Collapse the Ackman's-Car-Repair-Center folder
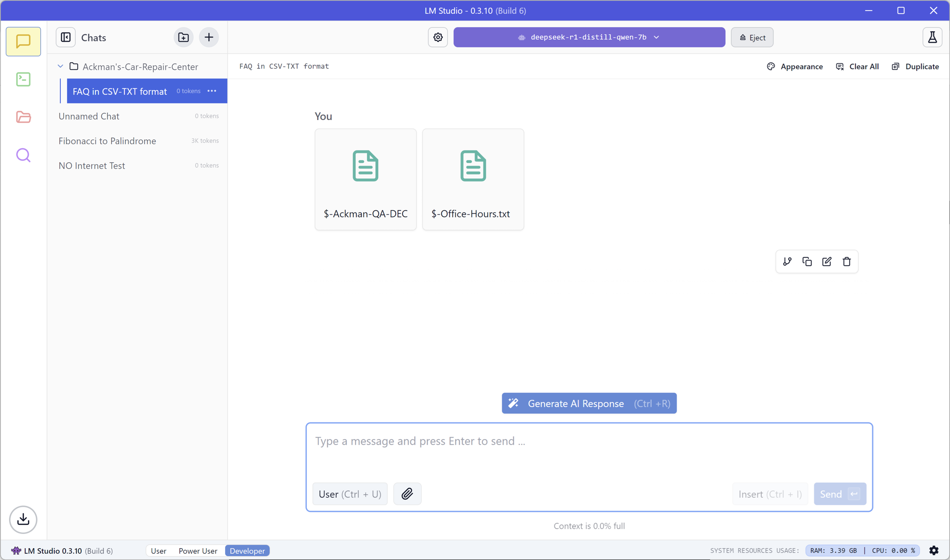This screenshot has height=560, width=950. 60,66
